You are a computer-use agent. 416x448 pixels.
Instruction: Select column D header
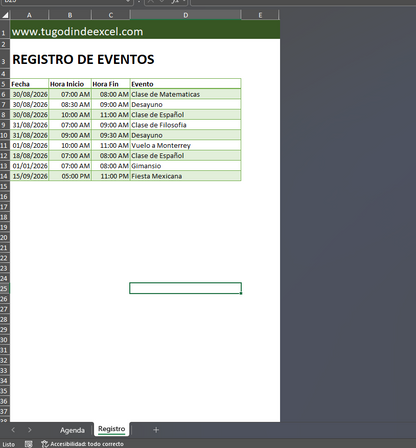click(186, 15)
